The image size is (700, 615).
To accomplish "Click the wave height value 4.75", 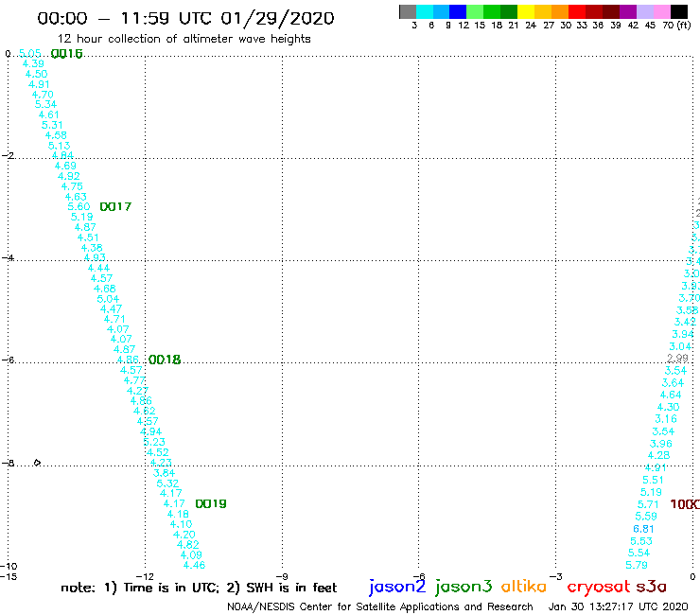I will coord(72,186).
